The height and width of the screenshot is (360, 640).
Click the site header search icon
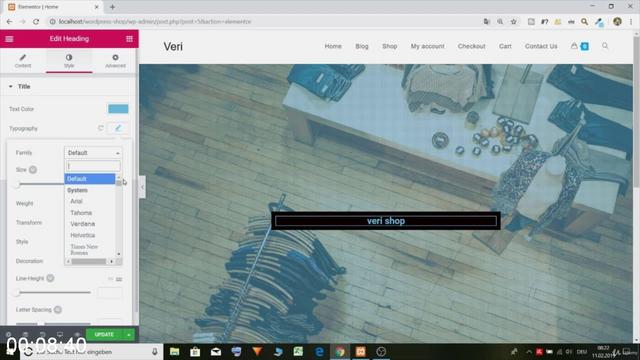point(605,46)
